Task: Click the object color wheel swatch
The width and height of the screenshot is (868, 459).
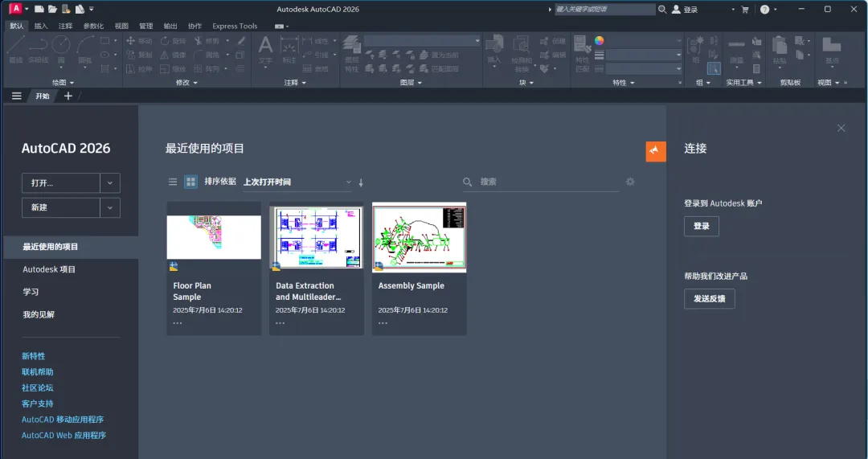Action: coord(599,40)
